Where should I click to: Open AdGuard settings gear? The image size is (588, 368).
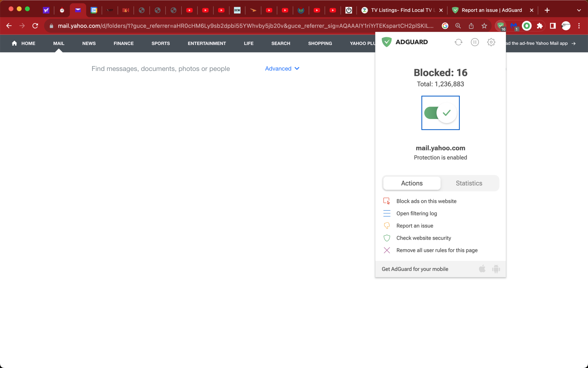(491, 42)
